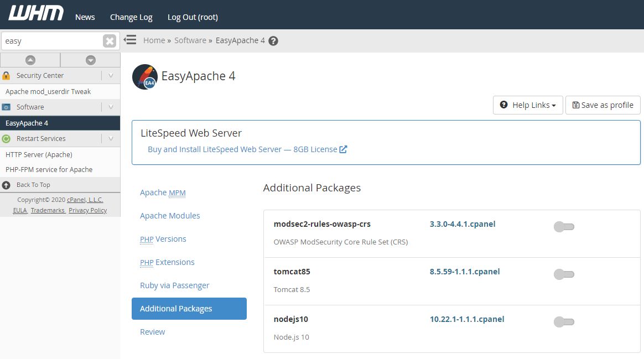Viewport: 644px width, 359px height.
Task: Switch to the Apache Modules section
Action: [x=170, y=216]
